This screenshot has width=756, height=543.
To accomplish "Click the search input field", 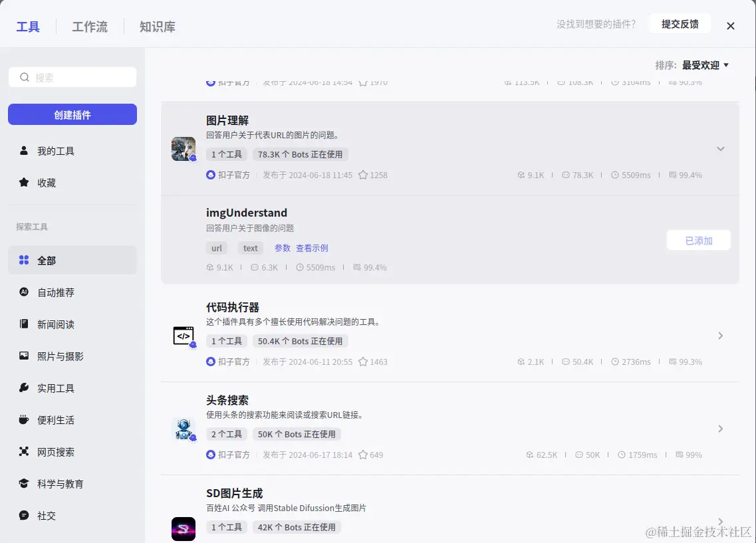I will 72,76.
